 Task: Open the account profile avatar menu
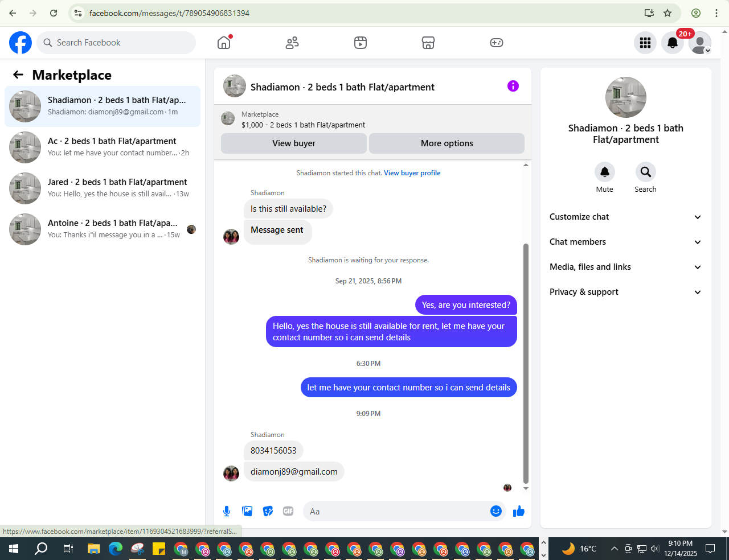pos(700,43)
